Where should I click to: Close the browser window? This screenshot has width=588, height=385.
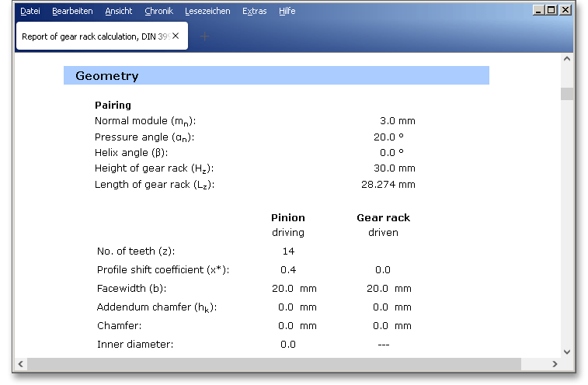click(565, 10)
